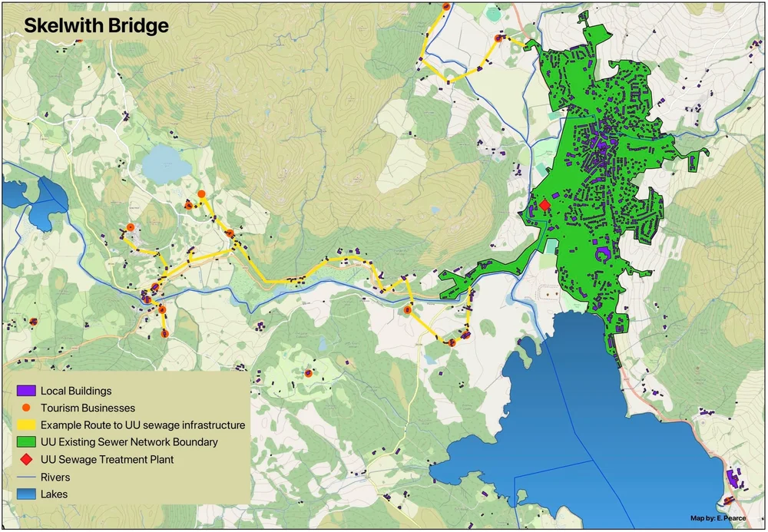Viewport: 768px width, 532px height.
Task: Click the 'Map by: E. Pearce' credit
Action: point(717,518)
